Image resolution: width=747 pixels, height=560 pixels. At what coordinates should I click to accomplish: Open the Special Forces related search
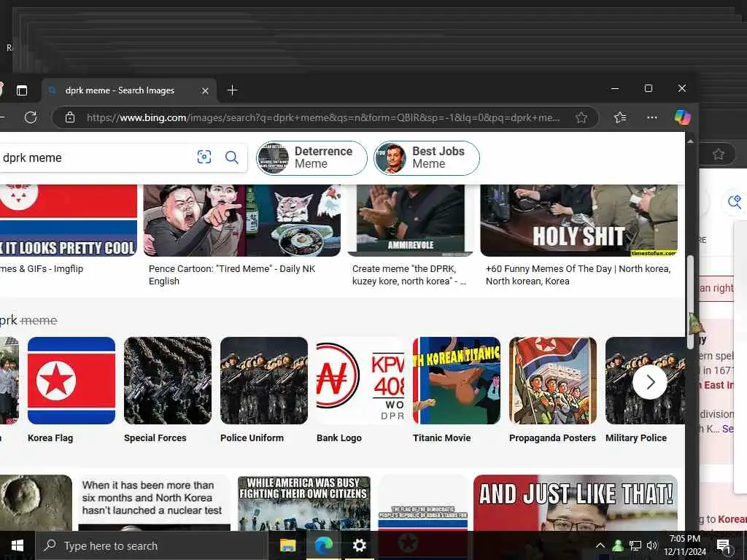[168, 391]
